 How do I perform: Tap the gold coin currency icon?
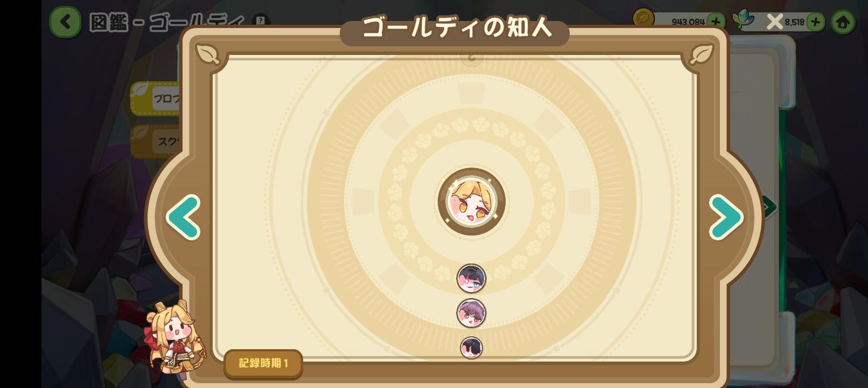coord(643,19)
